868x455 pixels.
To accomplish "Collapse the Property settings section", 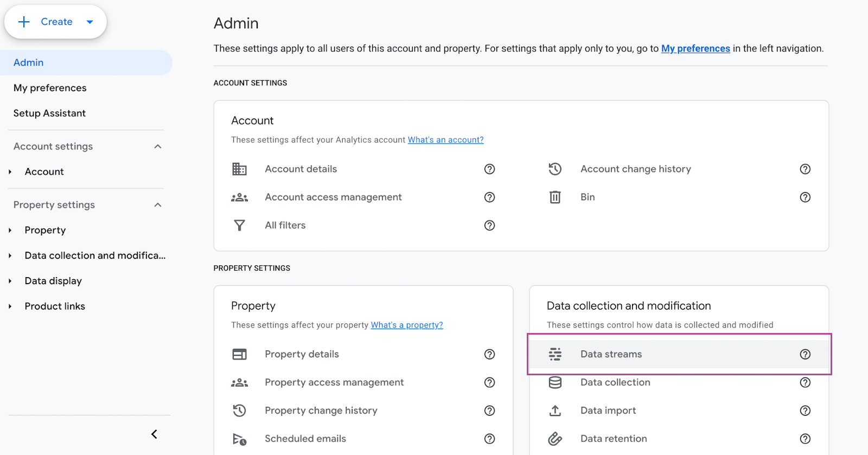I will [158, 205].
